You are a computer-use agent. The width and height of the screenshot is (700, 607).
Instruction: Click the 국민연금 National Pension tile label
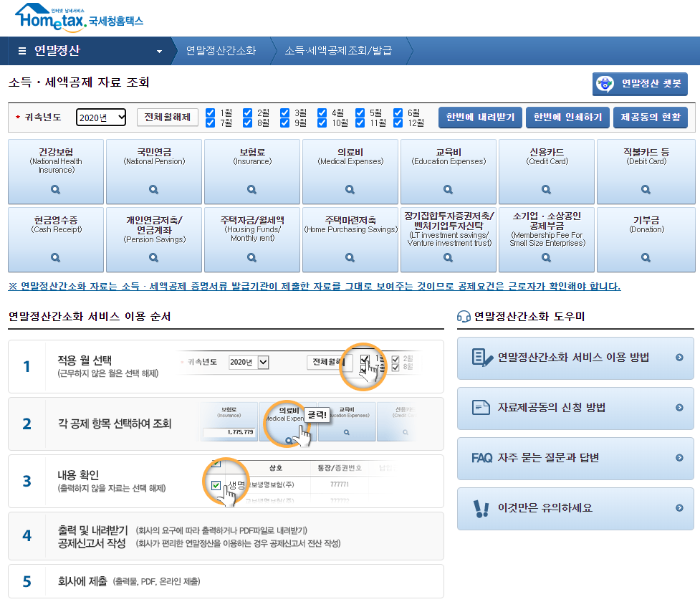154,156
